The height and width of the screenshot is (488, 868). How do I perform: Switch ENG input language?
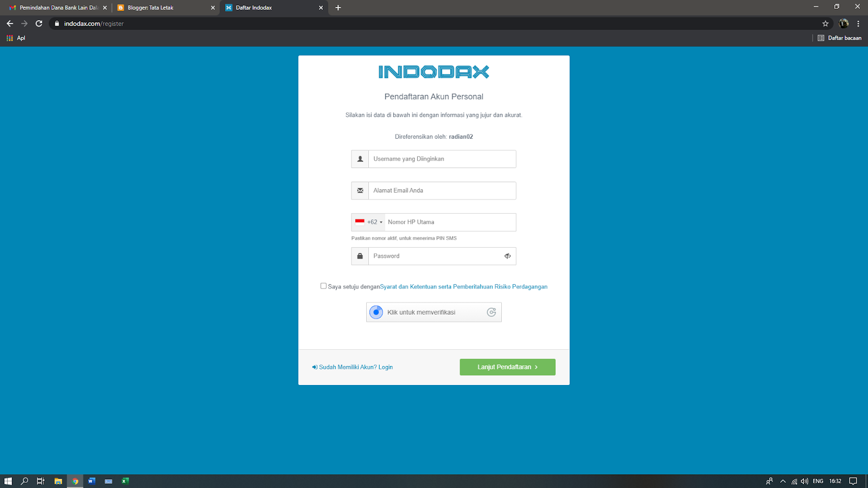818,481
